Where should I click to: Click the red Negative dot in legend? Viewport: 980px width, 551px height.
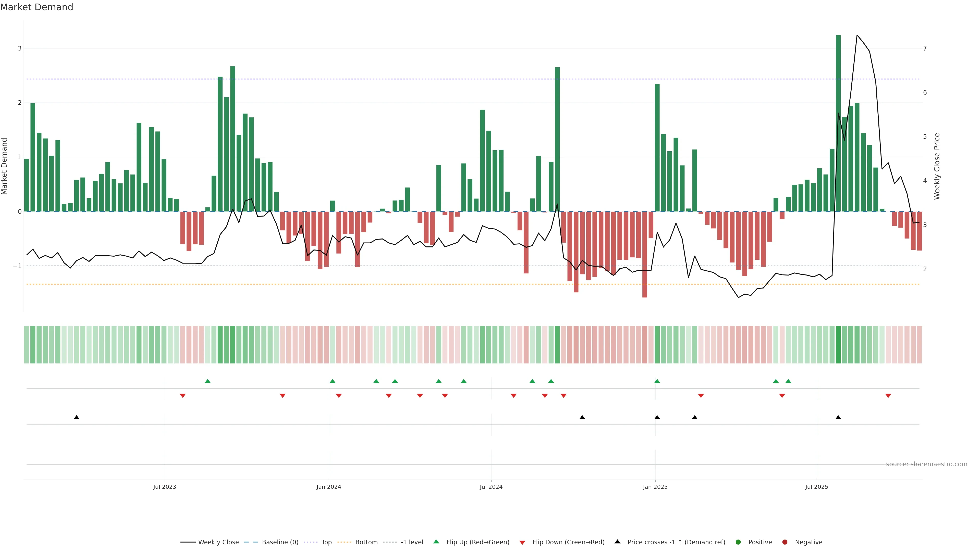click(785, 542)
